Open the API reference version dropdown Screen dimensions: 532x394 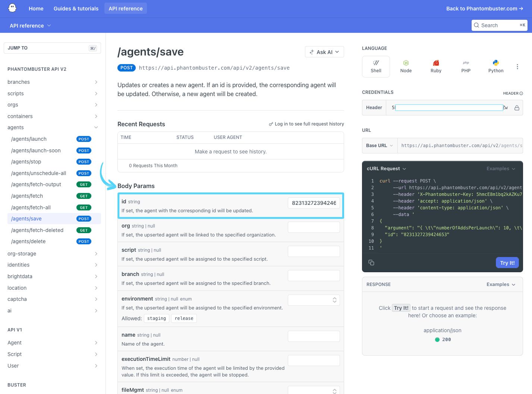30,26
